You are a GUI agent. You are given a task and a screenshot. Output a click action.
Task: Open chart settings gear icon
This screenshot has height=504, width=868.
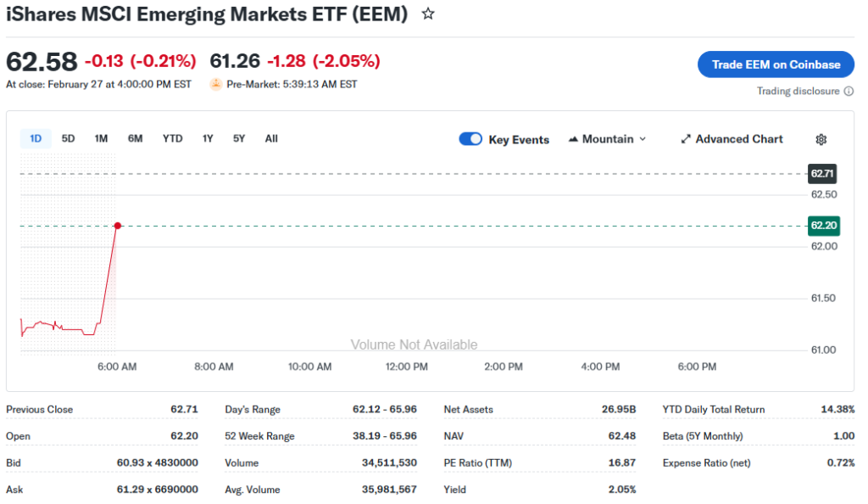click(821, 139)
